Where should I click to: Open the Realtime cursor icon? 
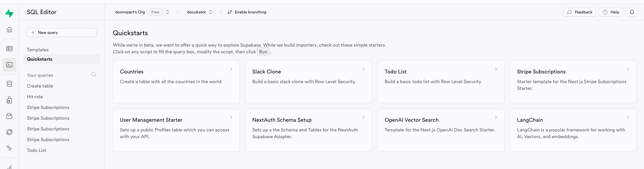tap(9, 148)
